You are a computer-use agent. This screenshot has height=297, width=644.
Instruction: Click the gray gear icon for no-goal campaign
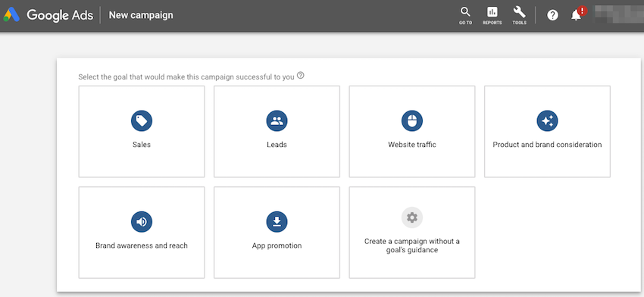point(412,217)
